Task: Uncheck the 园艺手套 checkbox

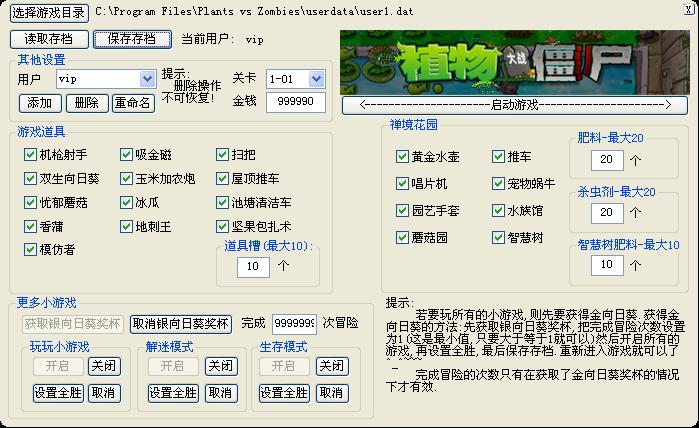Action: pos(402,210)
